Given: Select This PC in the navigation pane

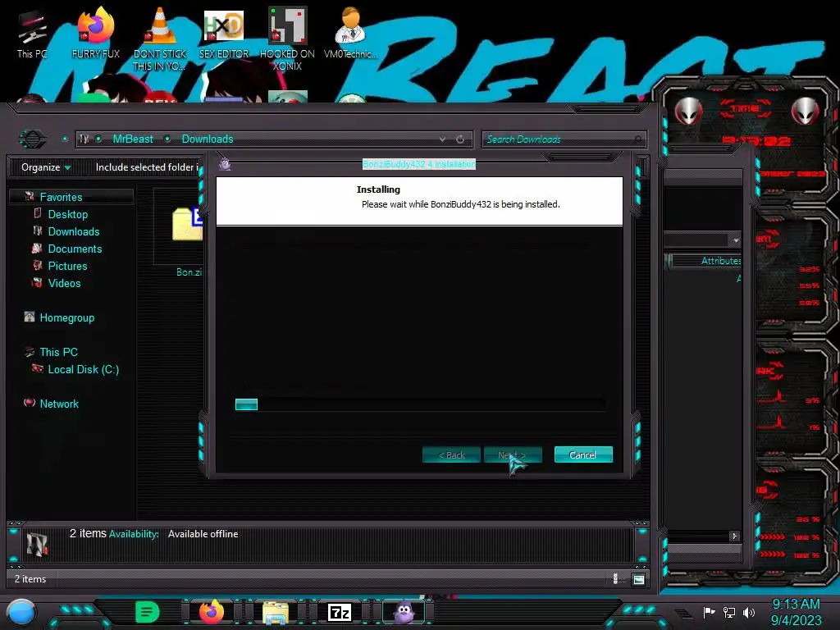Looking at the screenshot, I should 59,352.
